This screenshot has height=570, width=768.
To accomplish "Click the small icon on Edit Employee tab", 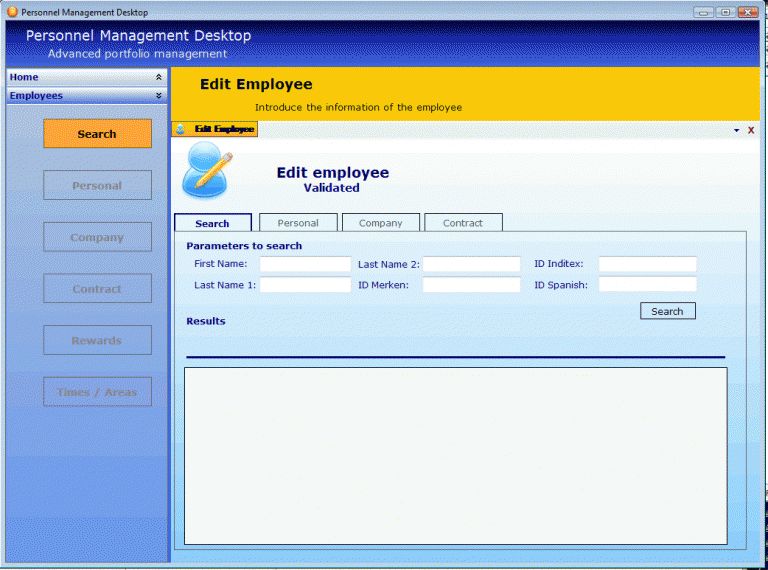I will pyautogui.click(x=181, y=130).
